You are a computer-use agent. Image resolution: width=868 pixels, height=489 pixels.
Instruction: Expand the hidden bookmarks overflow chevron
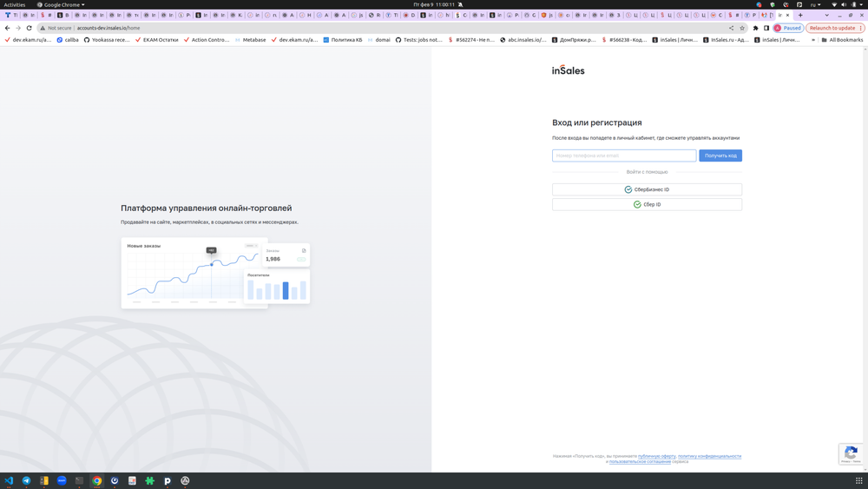(x=813, y=40)
